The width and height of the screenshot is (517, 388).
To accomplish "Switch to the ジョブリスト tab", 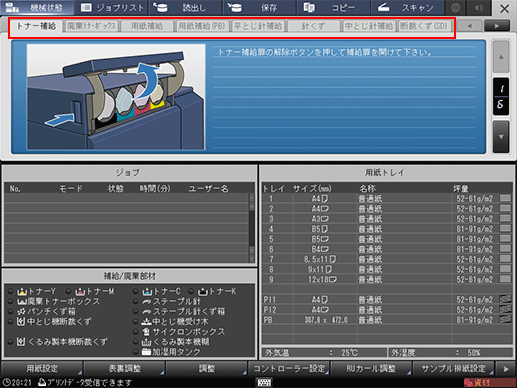I will coord(111,7).
